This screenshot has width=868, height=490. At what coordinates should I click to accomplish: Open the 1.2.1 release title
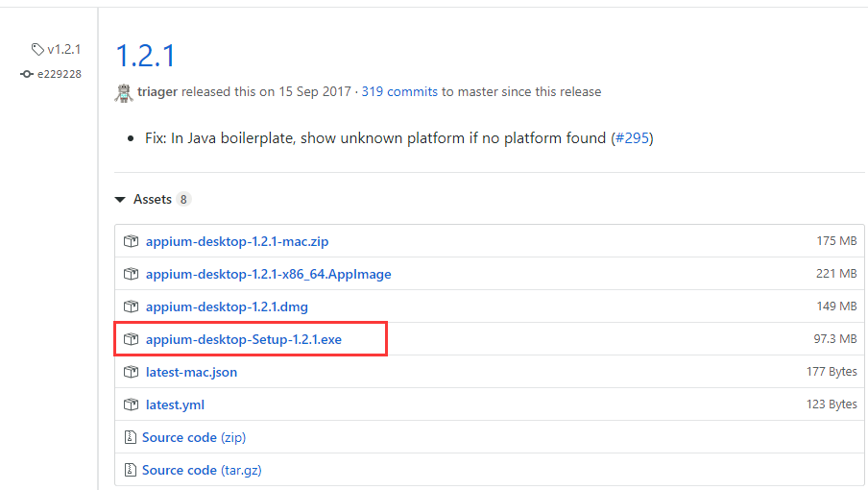coord(146,56)
